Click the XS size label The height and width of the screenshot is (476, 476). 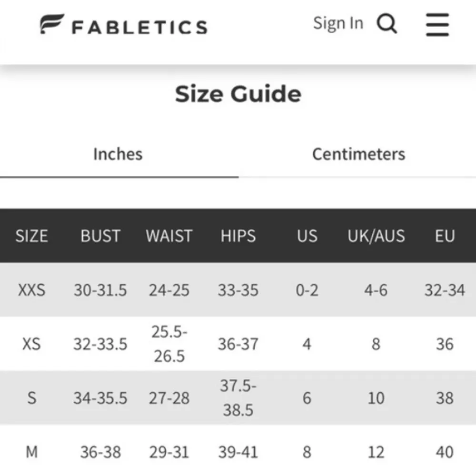tap(32, 343)
